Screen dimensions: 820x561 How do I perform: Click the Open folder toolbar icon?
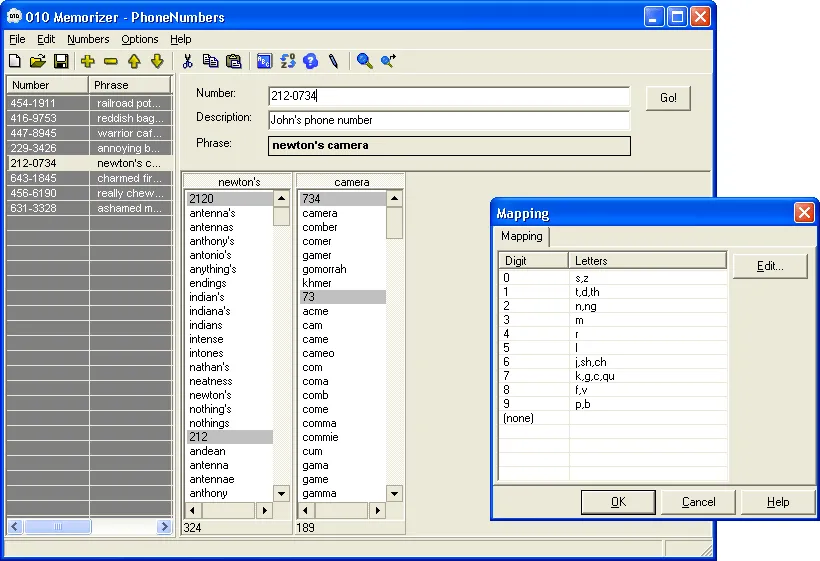38,62
